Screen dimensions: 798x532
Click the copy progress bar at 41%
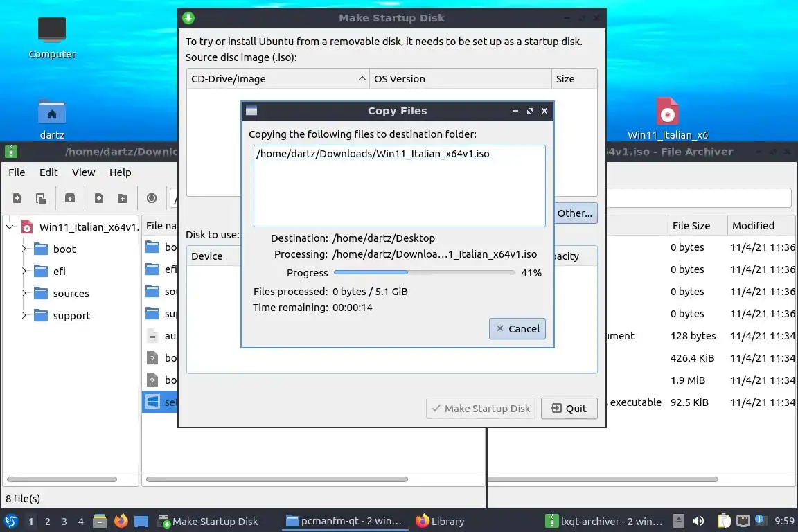pyautogui.click(x=425, y=272)
